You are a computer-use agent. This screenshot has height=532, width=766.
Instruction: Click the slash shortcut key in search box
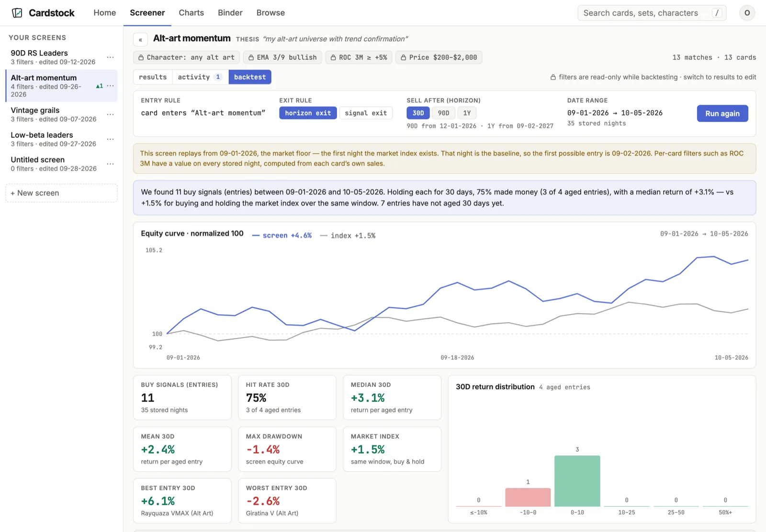717,13
